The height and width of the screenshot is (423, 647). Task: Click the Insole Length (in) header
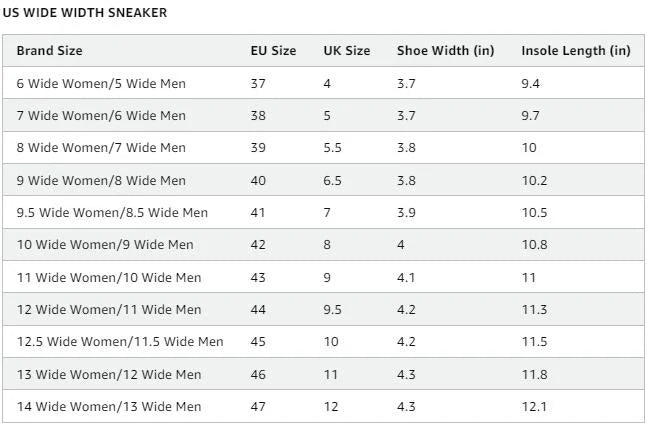pos(575,51)
